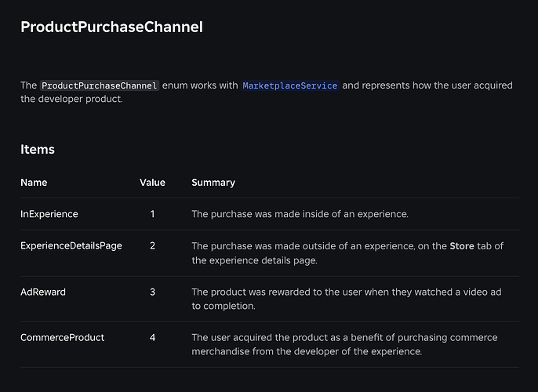Click the CommerceProduct enum item name
The width and height of the screenshot is (538, 392).
(63, 337)
